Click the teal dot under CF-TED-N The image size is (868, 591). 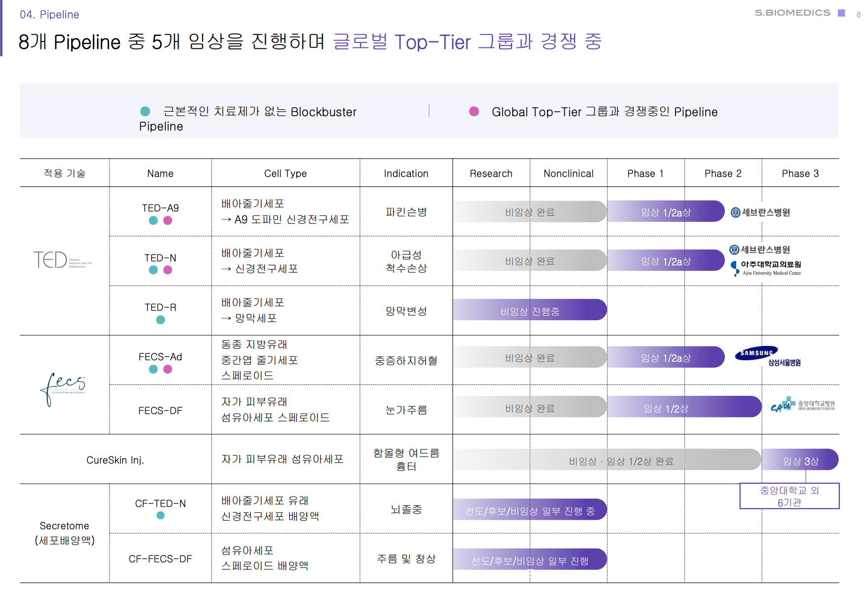coord(160,515)
